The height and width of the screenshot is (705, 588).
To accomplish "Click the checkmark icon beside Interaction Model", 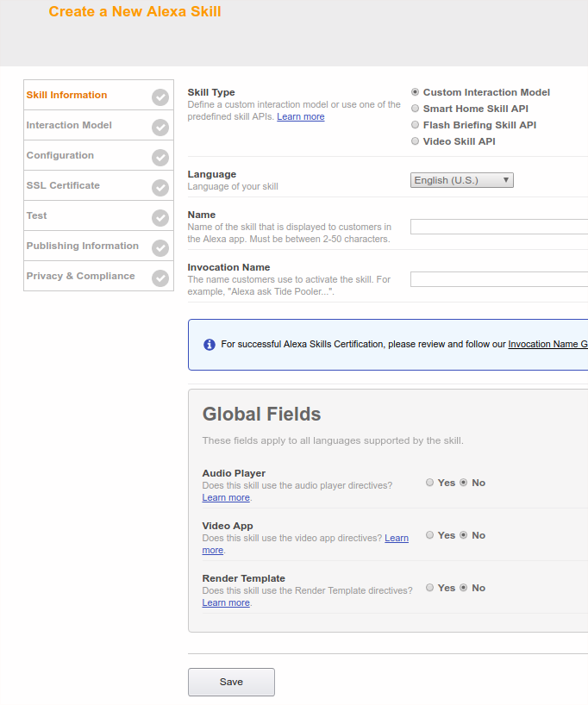I will click(160, 128).
